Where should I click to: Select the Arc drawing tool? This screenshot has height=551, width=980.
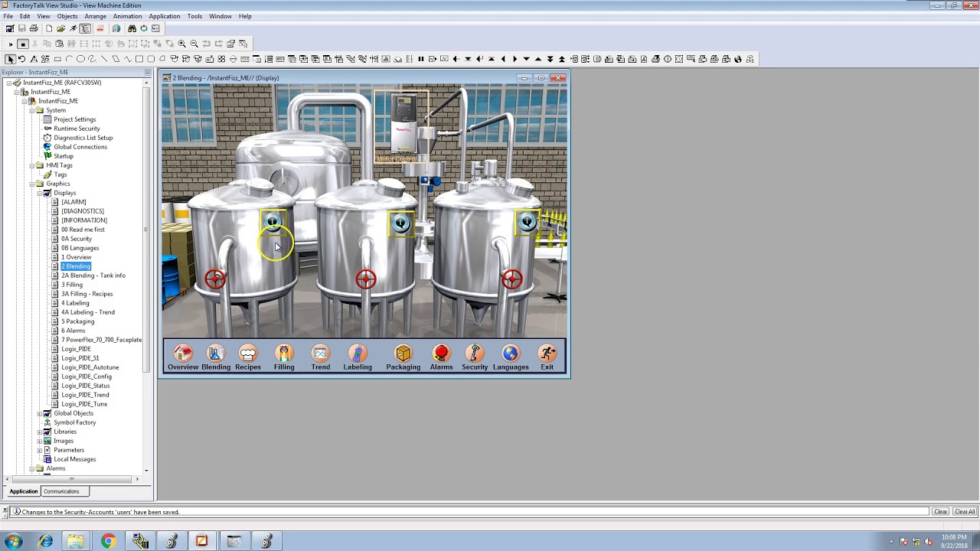pyautogui.click(x=69, y=59)
